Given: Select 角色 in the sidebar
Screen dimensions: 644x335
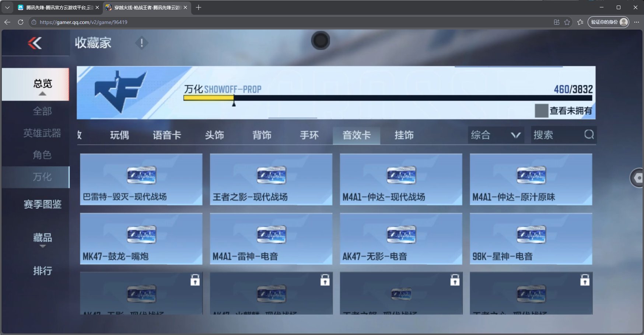Looking at the screenshot, I should point(42,155).
